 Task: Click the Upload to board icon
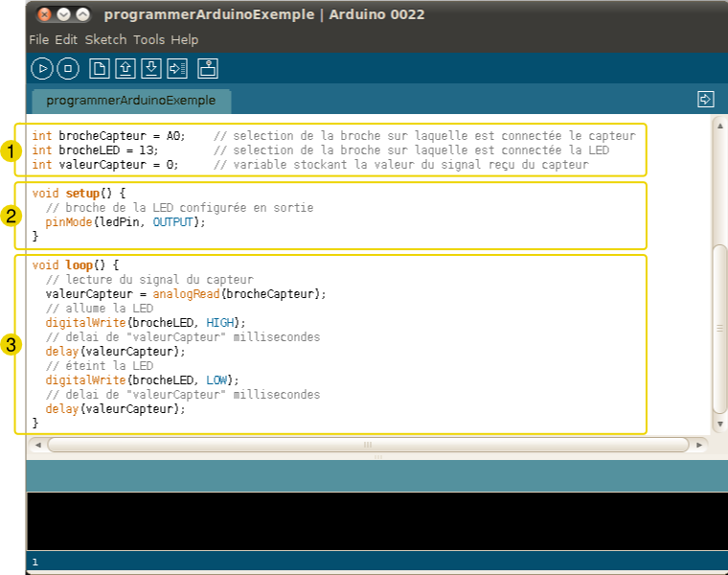click(177, 69)
